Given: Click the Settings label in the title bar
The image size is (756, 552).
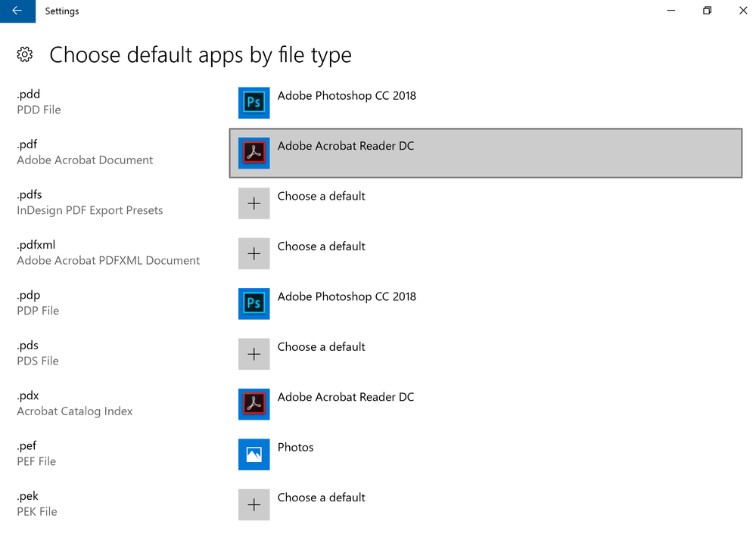Looking at the screenshot, I should [61, 11].
